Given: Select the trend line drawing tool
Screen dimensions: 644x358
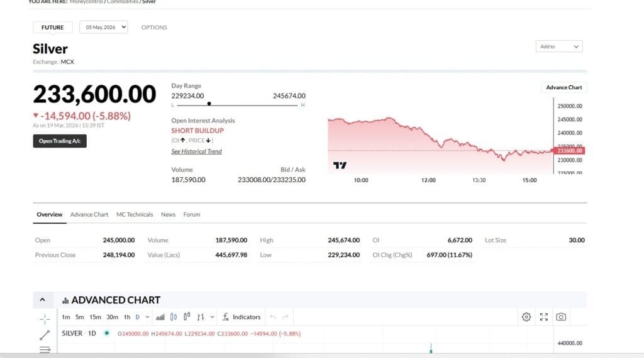Looking at the screenshot, I should tap(45, 335).
